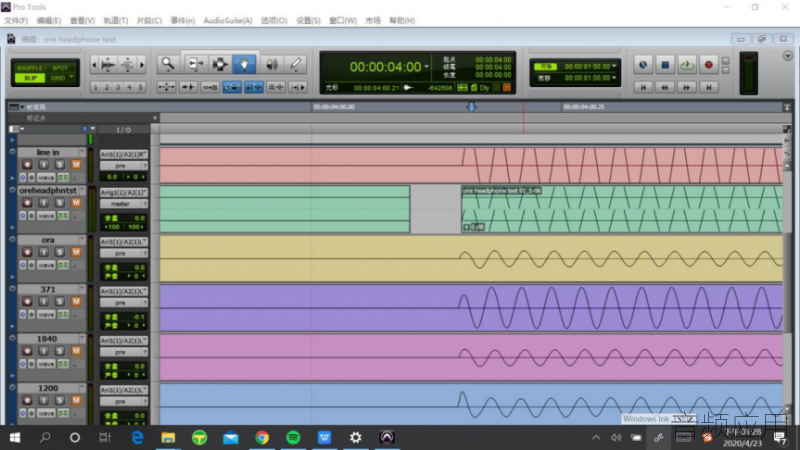Toggle Zoom Toggle icon below magnifier
This screenshot has width=800, height=450.
point(166,87)
